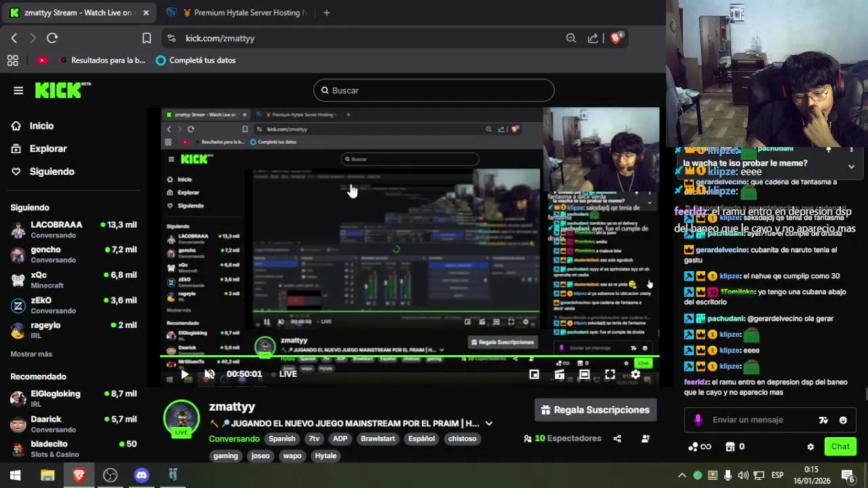This screenshot has height=488, width=868.
Task: Reload the page
Action: point(52,38)
